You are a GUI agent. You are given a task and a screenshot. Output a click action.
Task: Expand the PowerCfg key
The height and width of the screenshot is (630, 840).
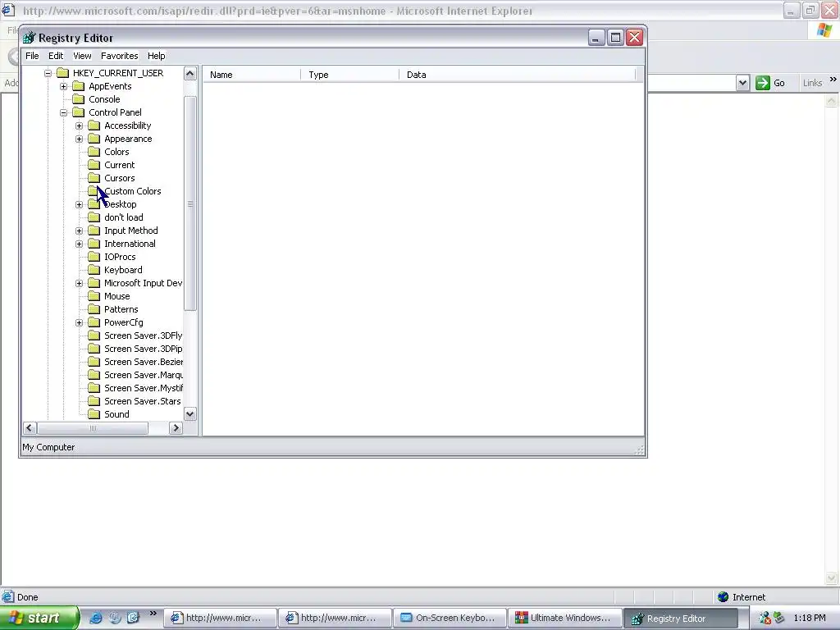(x=80, y=322)
